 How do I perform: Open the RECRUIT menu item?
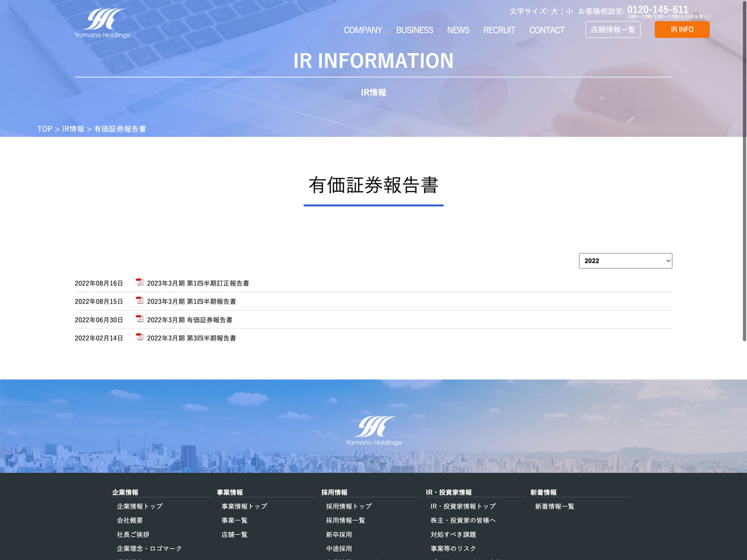499,30
